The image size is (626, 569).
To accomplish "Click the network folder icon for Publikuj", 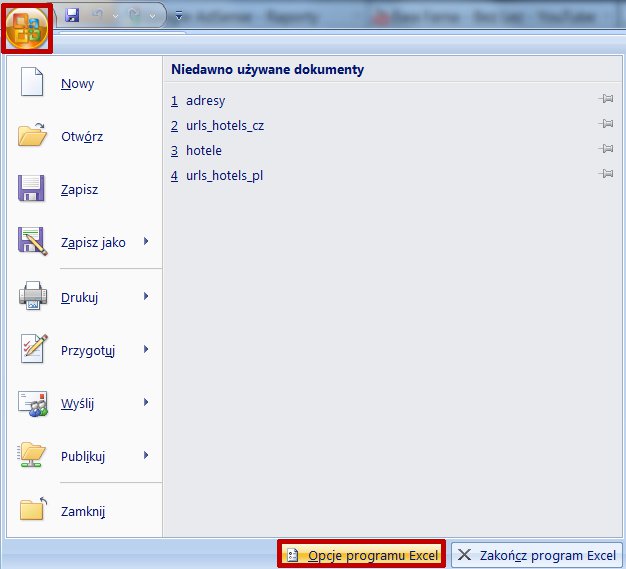I will coord(32,454).
